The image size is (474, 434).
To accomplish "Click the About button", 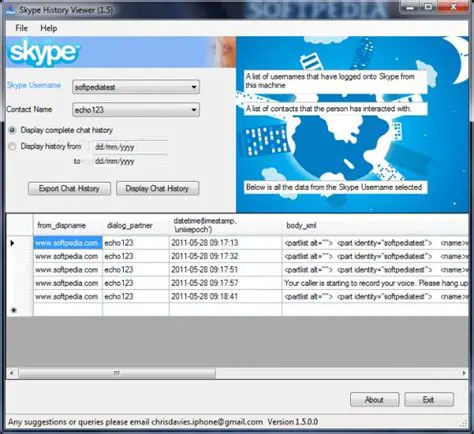I will 374,399.
